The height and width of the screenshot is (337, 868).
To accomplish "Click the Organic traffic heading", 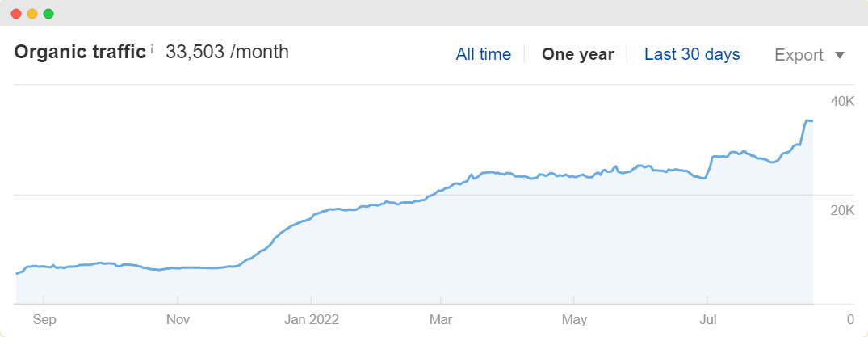I will coord(80,52).
